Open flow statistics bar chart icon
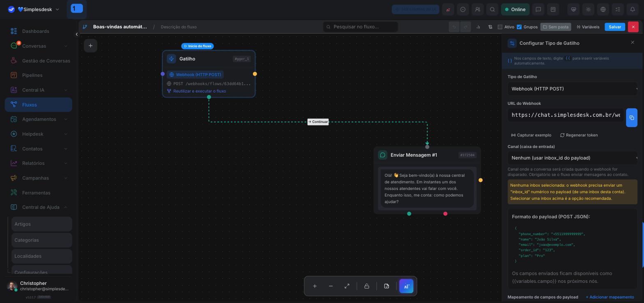The width and height of the screenshot is (644, 303). point(478,27)
